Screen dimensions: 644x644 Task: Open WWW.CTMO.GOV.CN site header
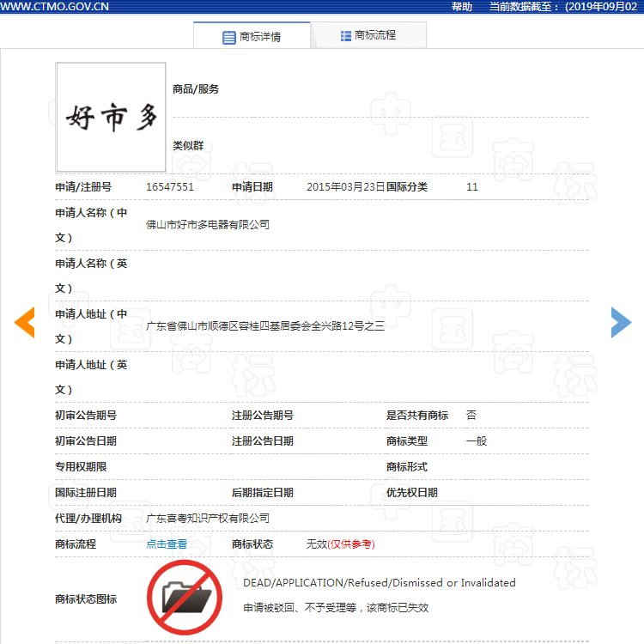click(x=54, y=7)
